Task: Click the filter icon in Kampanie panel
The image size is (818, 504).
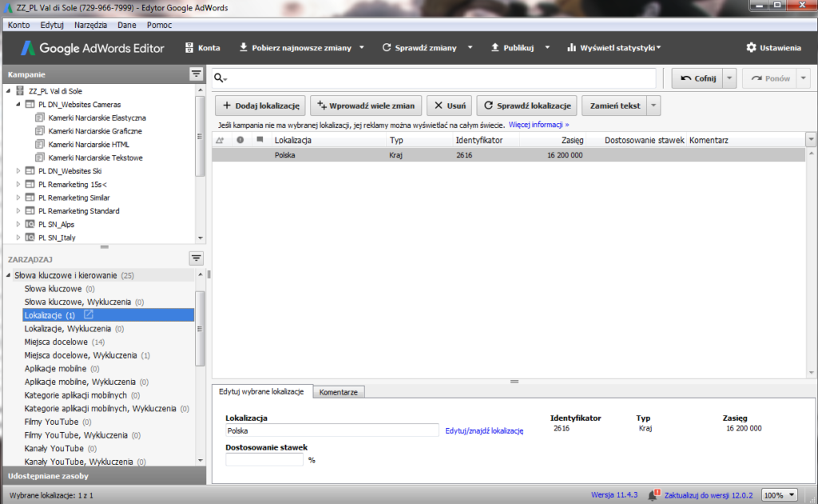Action: (x=196, y=73)
